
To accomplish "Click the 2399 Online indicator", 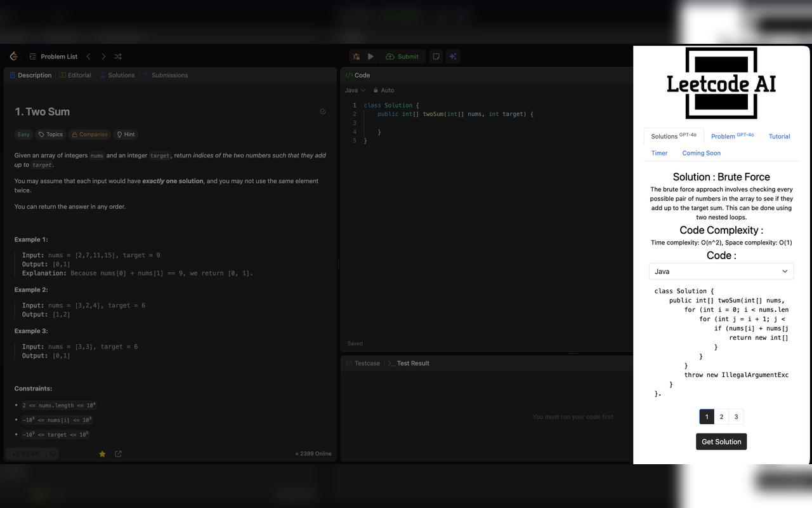I will pyautogui.click(x=313, y=454).
